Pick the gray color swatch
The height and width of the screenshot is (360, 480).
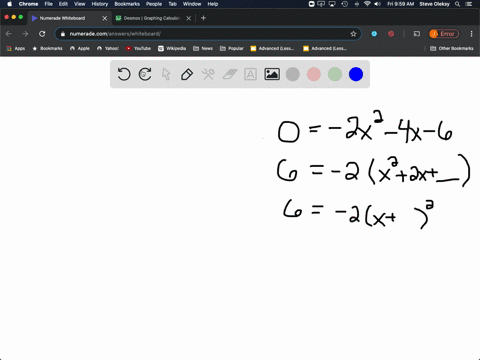coord(293,74)
